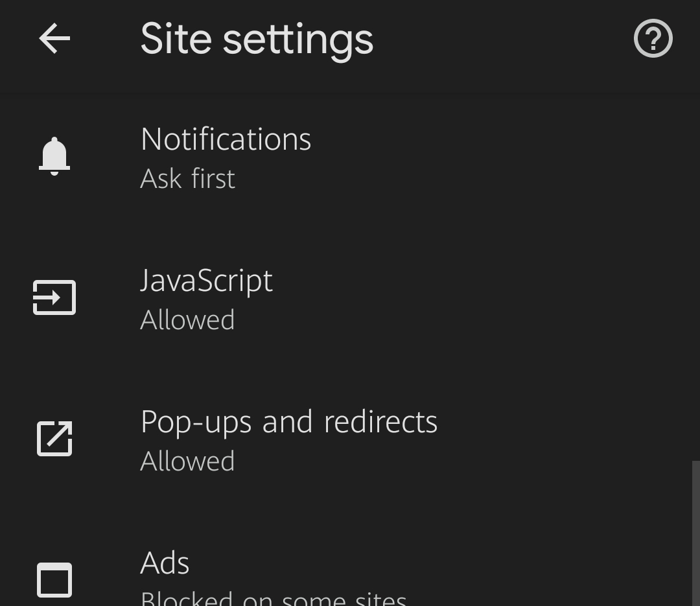This screenshot has width=700, height=606.
Task: Click the Site settings page title
Action: point(257,40)
